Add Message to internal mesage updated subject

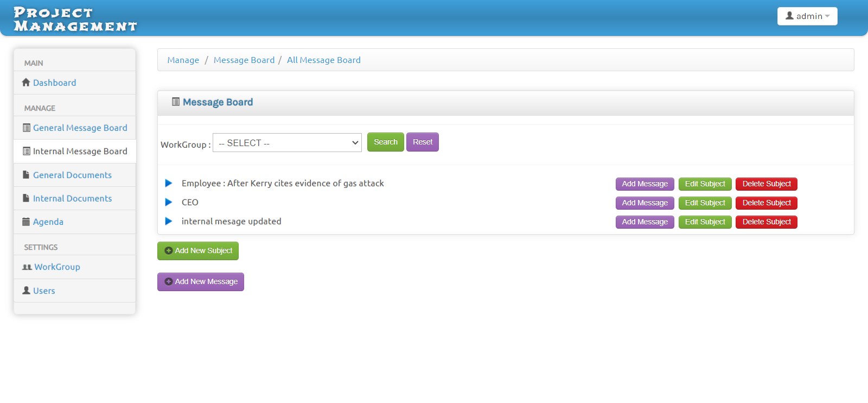coord(645,222)
